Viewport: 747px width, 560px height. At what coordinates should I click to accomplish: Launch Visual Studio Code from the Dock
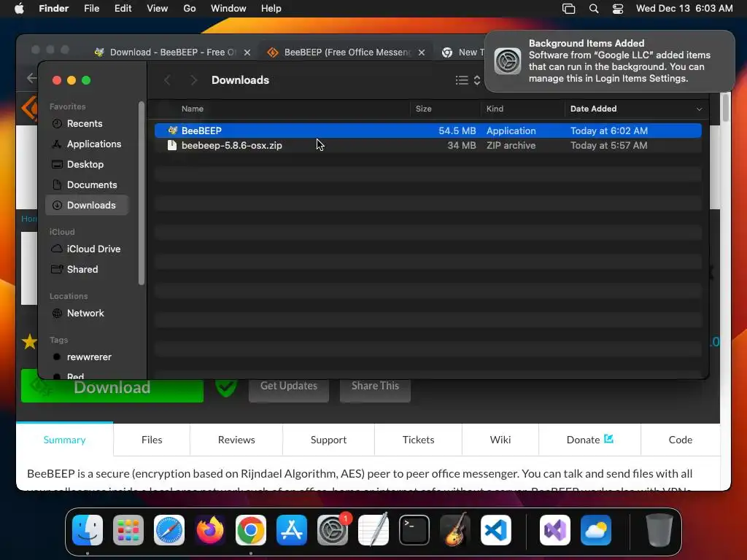[496, 530]
